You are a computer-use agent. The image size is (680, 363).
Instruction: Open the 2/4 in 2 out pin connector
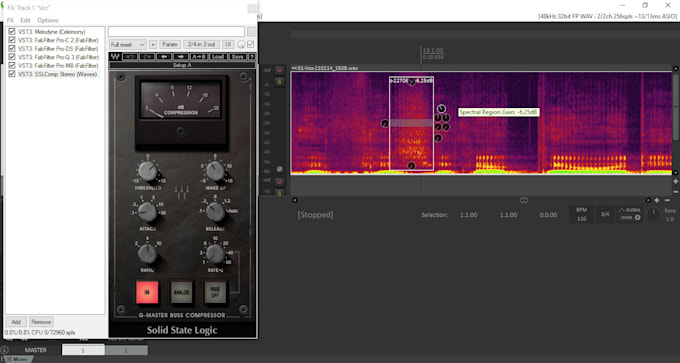click(x=202, y=45)
